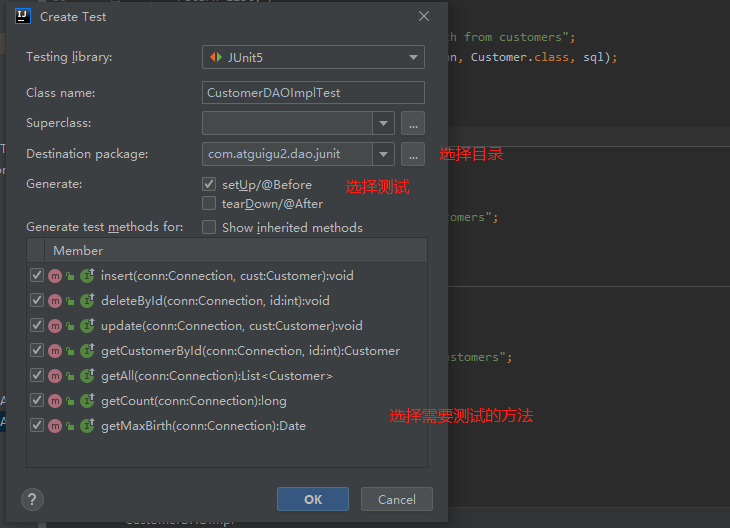Expand the Destination package dropdown arrow
Viewport: 730px width, 528px height.
(x=384, y=154)
